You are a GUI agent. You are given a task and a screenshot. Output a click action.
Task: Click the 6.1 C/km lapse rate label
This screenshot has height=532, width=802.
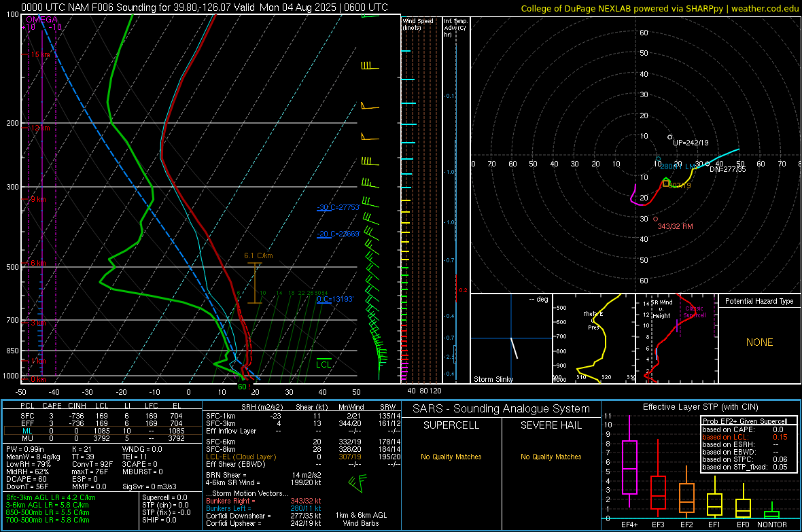pyautogui.click(x=258, y=255)
